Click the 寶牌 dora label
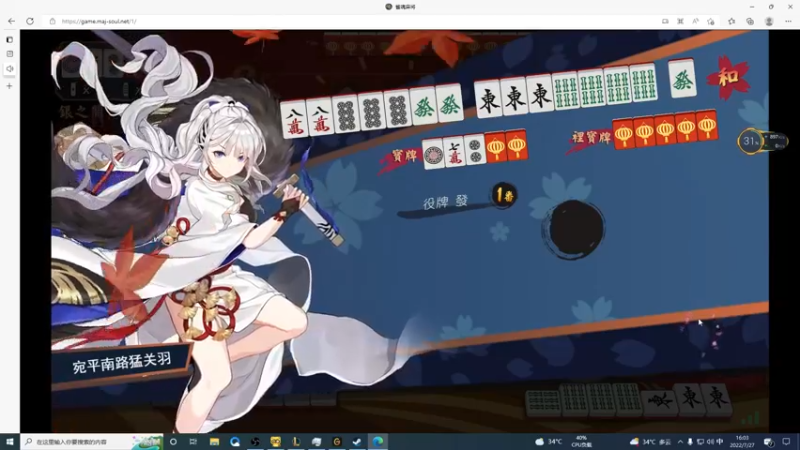Viewport: 800px width, 450px height. pos(405,156)
